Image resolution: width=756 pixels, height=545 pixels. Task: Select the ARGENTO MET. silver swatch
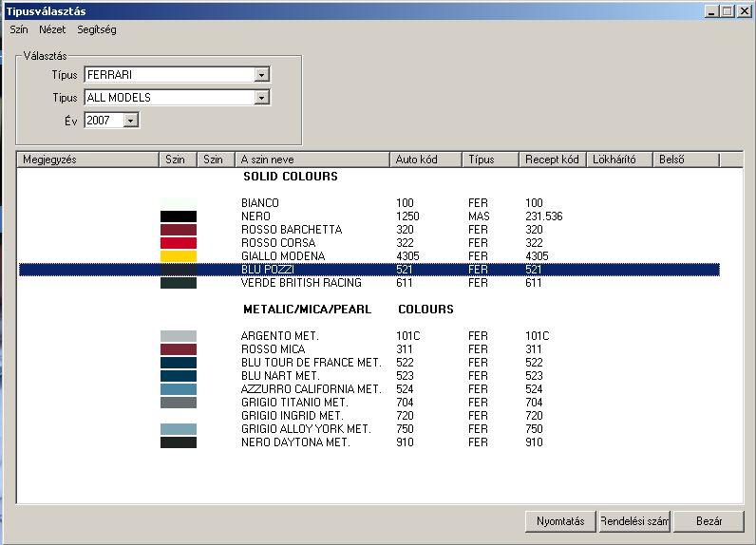click(179, 336)
